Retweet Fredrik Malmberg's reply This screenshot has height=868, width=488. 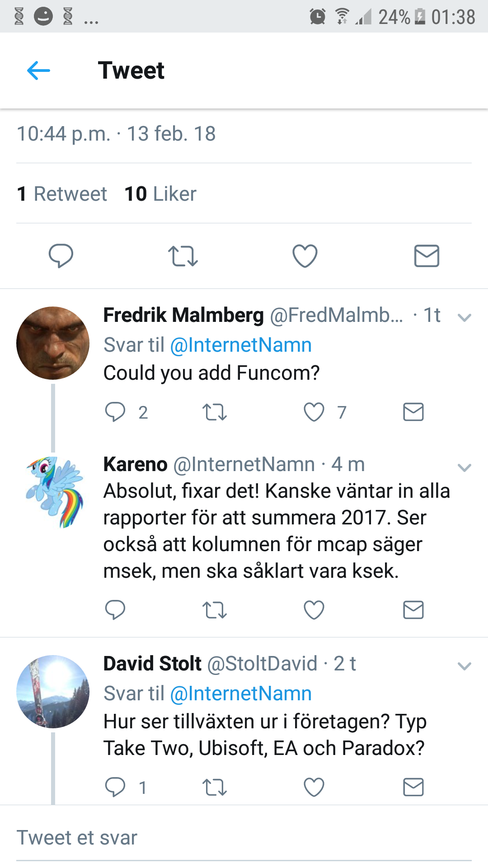(215, 412)
